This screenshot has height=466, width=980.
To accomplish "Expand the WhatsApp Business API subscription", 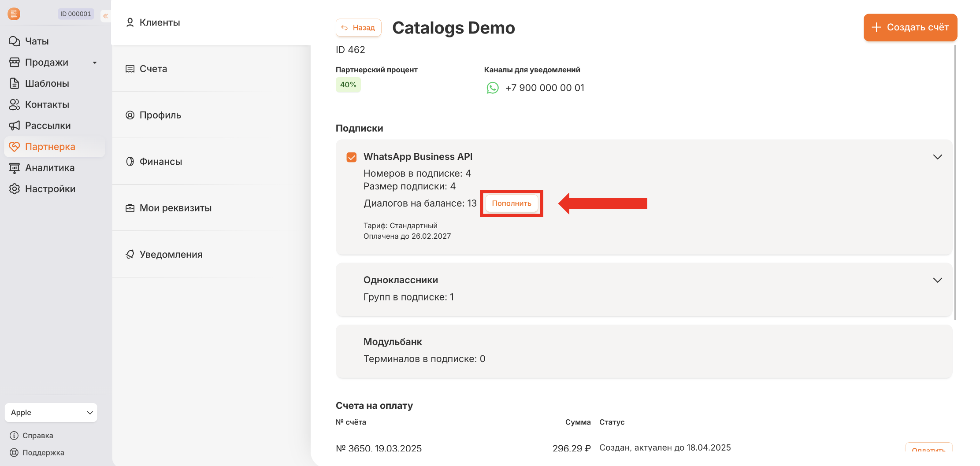I will pos(937,157).
